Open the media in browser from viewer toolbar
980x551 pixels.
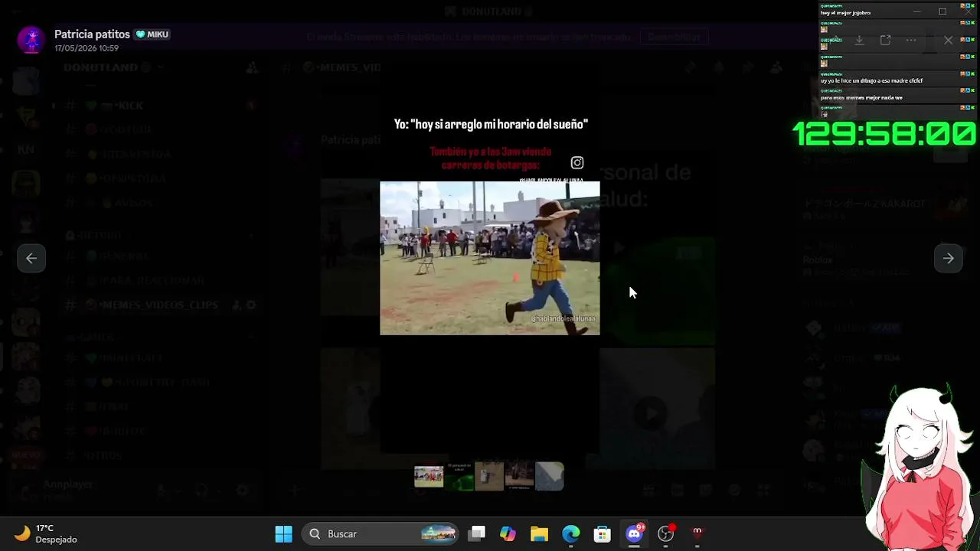(x=885, y=40)
